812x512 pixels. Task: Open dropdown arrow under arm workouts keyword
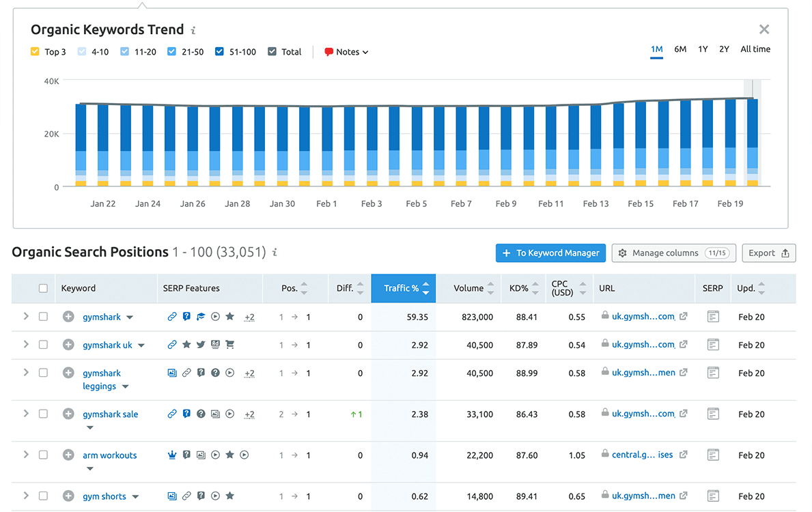[89, 468]
